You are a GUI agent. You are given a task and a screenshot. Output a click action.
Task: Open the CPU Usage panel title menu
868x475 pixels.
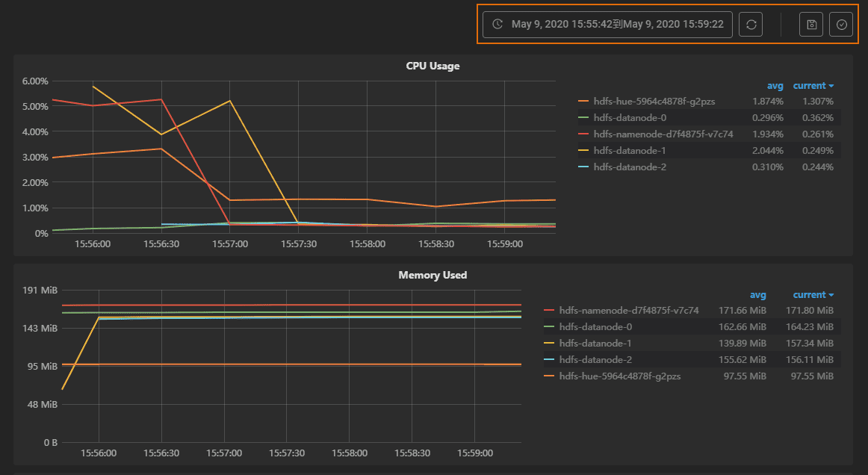(x=433, y=66)
